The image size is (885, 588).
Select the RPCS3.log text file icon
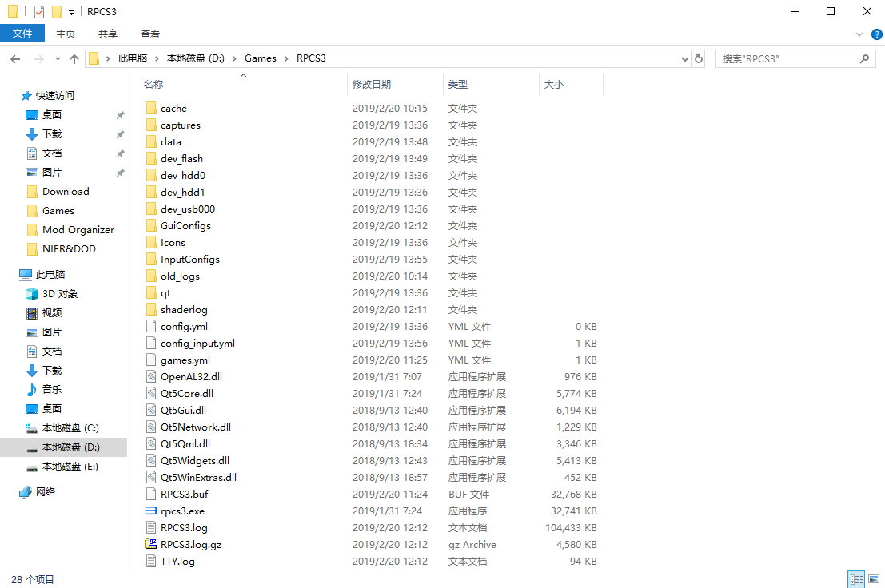(151, 527)
